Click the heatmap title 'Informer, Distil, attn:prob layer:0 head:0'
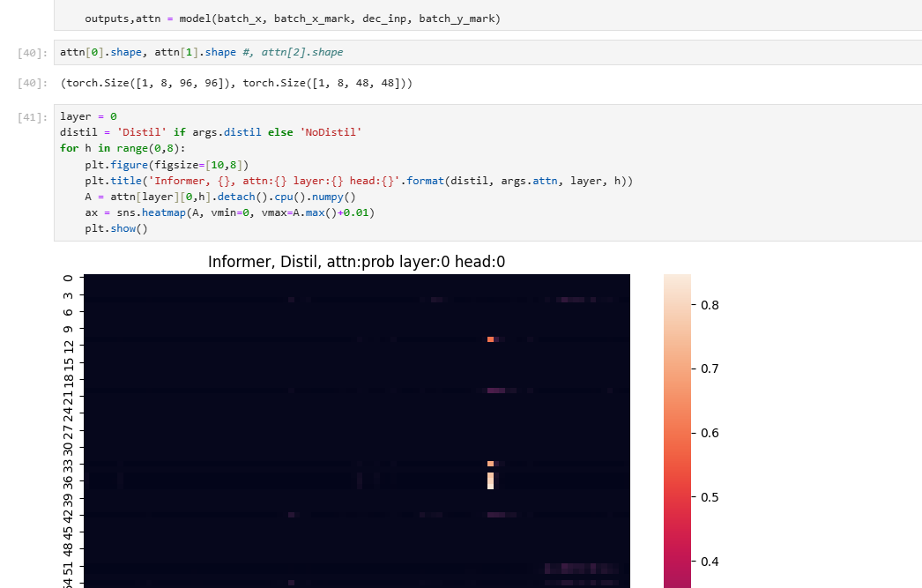Image resolution: width=922 pixels, height=588 pixels. pos(356,262)
